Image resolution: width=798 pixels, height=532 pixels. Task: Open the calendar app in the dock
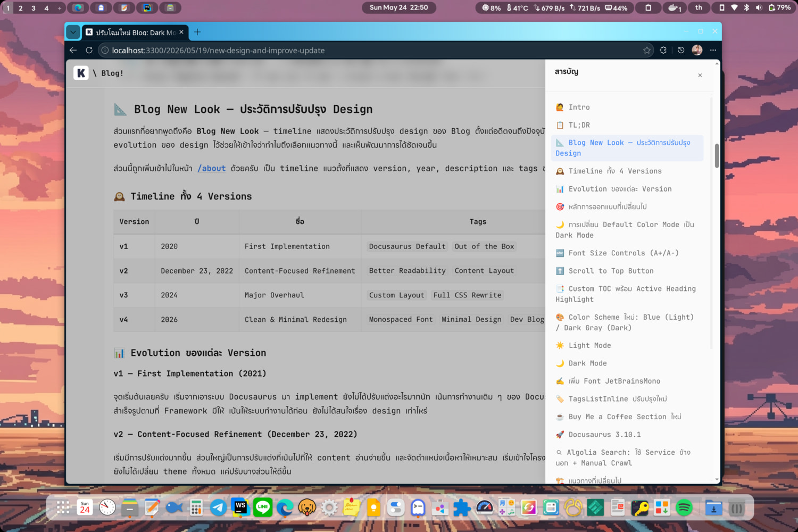click(x=85, y=508)
